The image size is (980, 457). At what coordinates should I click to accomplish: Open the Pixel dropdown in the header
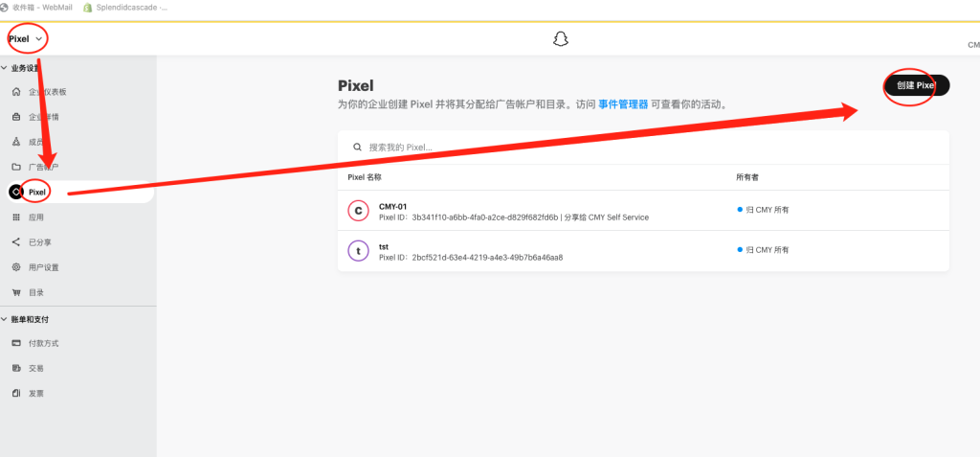click(26, 39)
